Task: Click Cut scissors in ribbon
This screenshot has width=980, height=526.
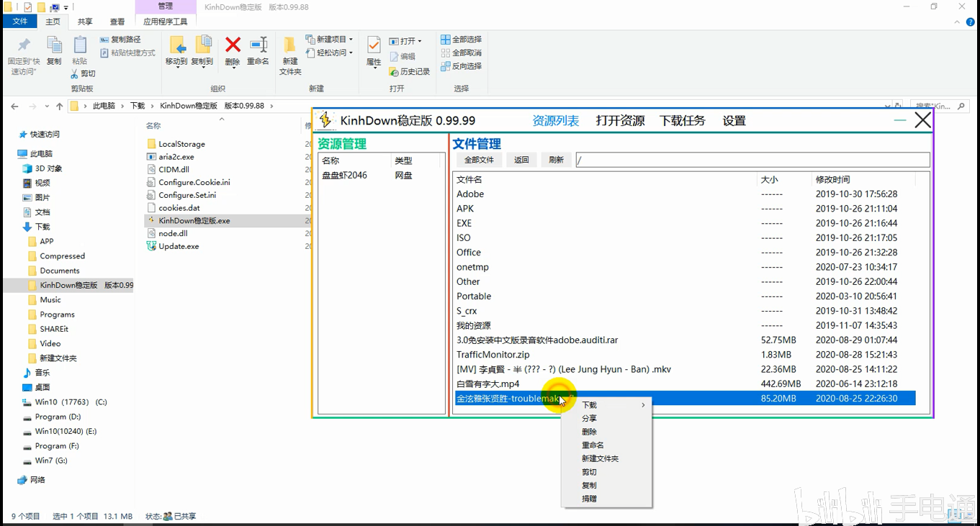Action: click(x=83, y=73)
